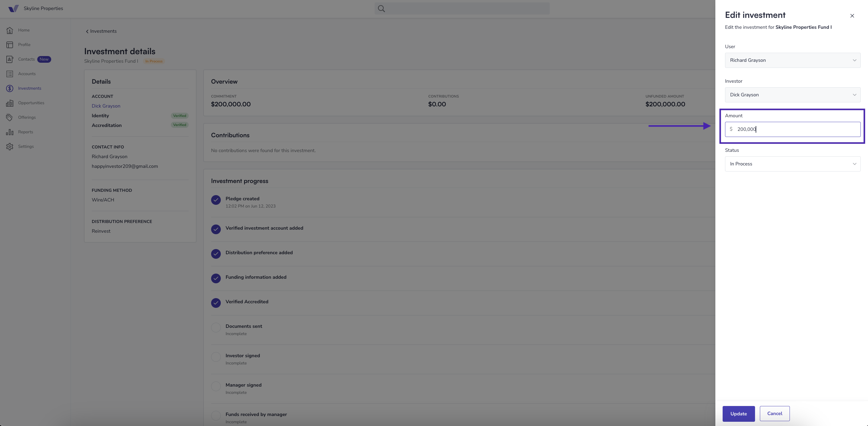This screenshot has height=426, width=868.
Task: Select the Accounts list icon
Action: pos(9,74)
